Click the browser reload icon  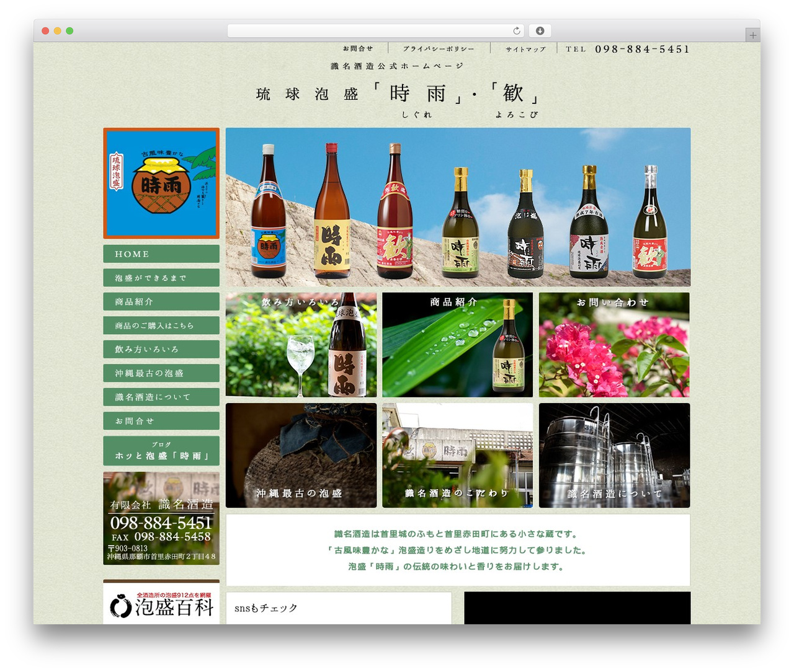click(517, 30)
